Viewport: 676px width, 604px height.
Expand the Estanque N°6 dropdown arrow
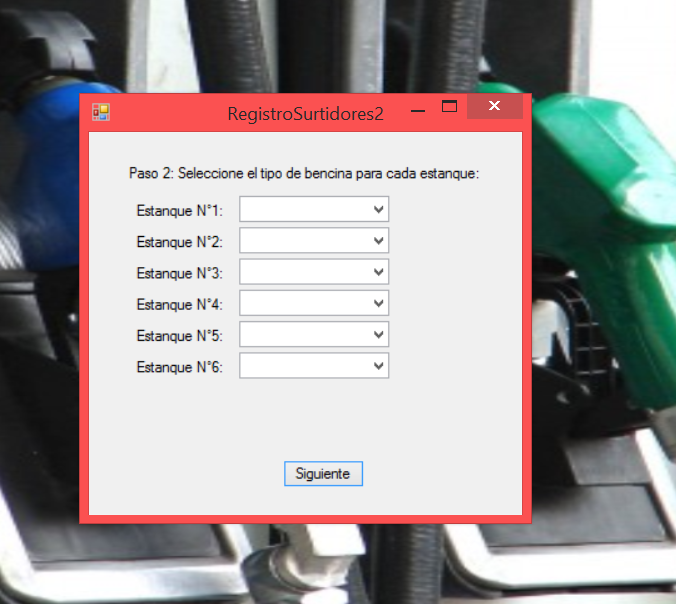pyautogui.click(x=378, y=366)
